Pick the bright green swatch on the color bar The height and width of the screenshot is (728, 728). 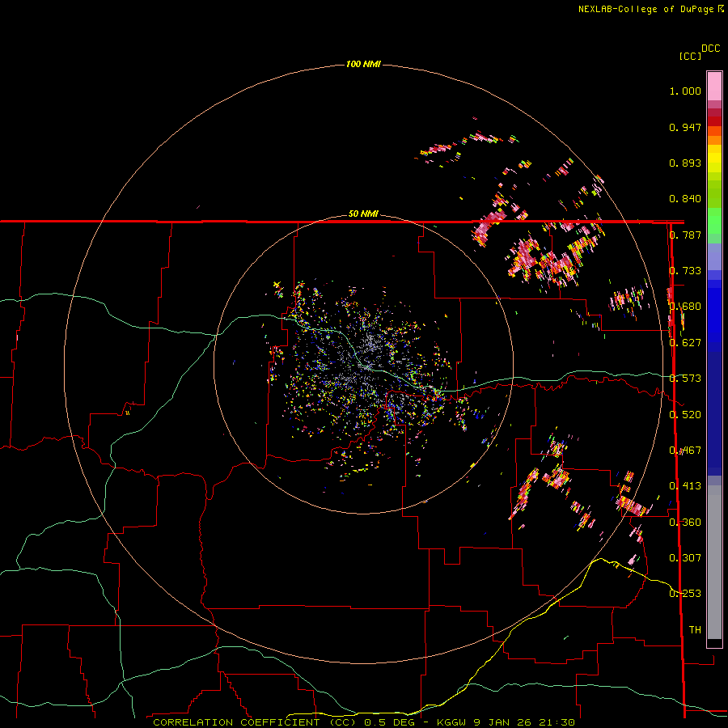[x=714, y=221]
